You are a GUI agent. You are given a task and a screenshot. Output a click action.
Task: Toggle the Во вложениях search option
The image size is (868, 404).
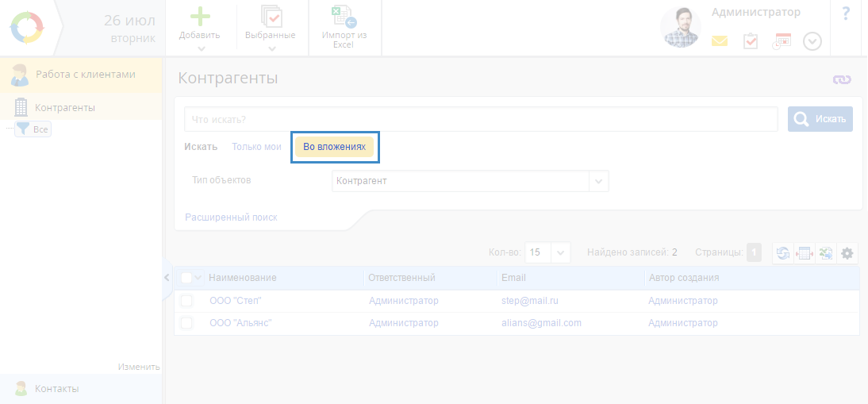point(334,147)
